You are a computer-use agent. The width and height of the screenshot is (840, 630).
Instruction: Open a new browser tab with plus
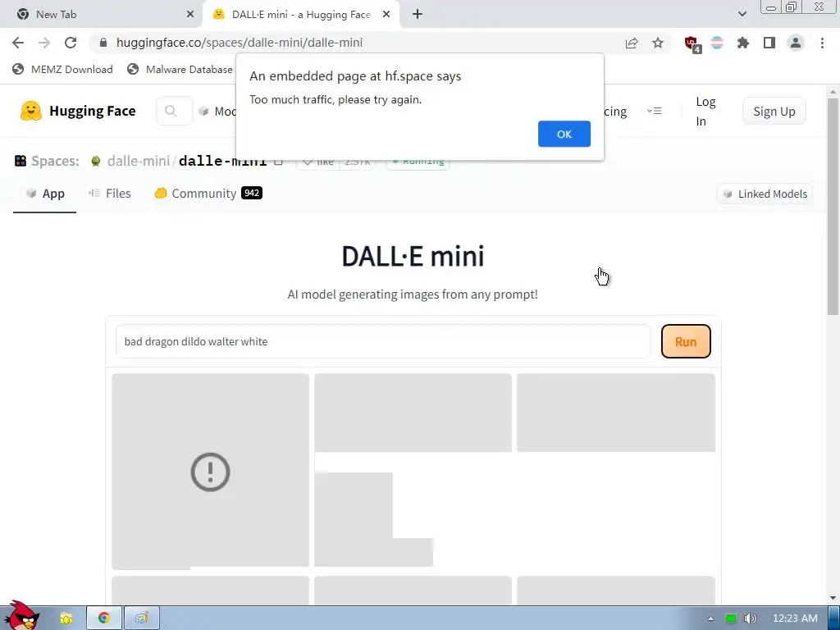click(x=418, y=15)
